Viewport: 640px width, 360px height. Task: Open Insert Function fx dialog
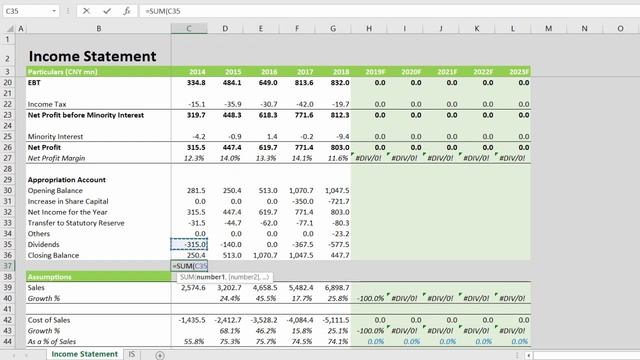tap(127, 11)
